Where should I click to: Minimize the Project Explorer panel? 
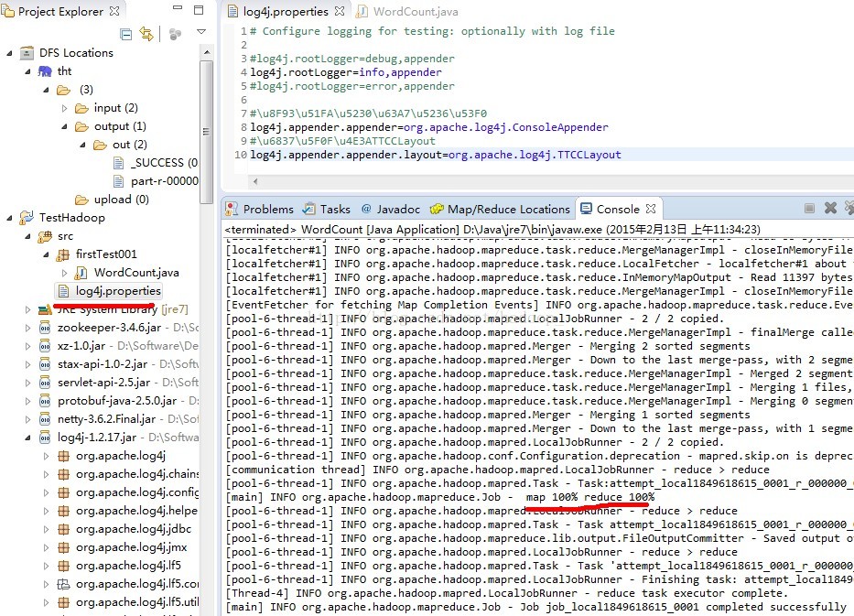[x=177, y=8]
